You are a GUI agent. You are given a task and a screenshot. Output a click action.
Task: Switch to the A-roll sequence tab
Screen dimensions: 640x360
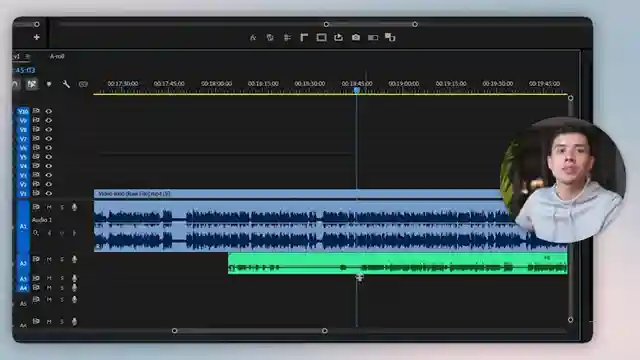point(57,56)
